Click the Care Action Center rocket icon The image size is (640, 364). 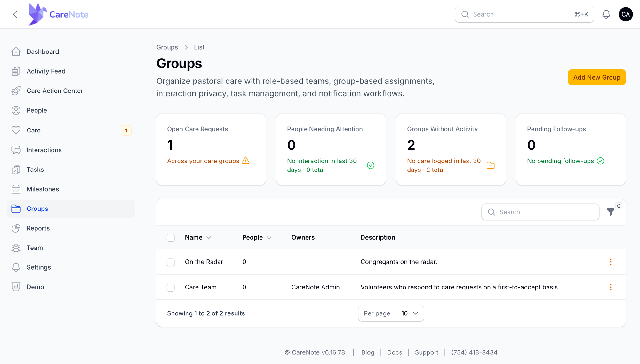16,91
